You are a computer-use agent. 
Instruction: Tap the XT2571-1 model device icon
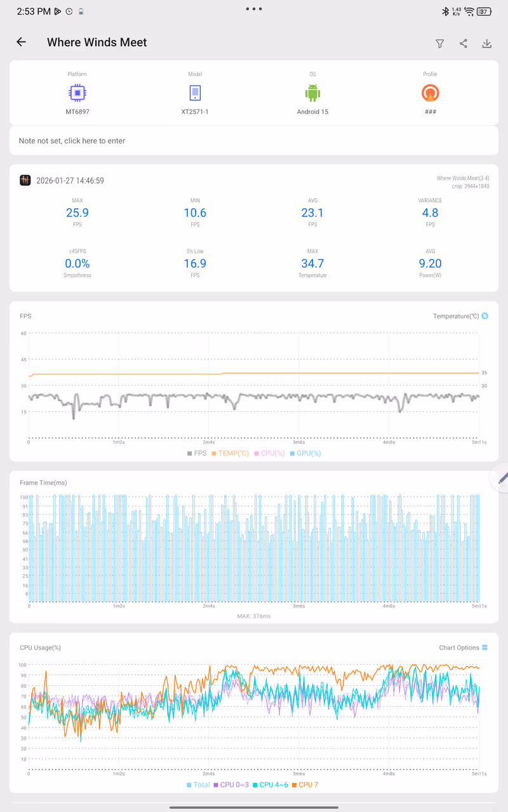195,93
